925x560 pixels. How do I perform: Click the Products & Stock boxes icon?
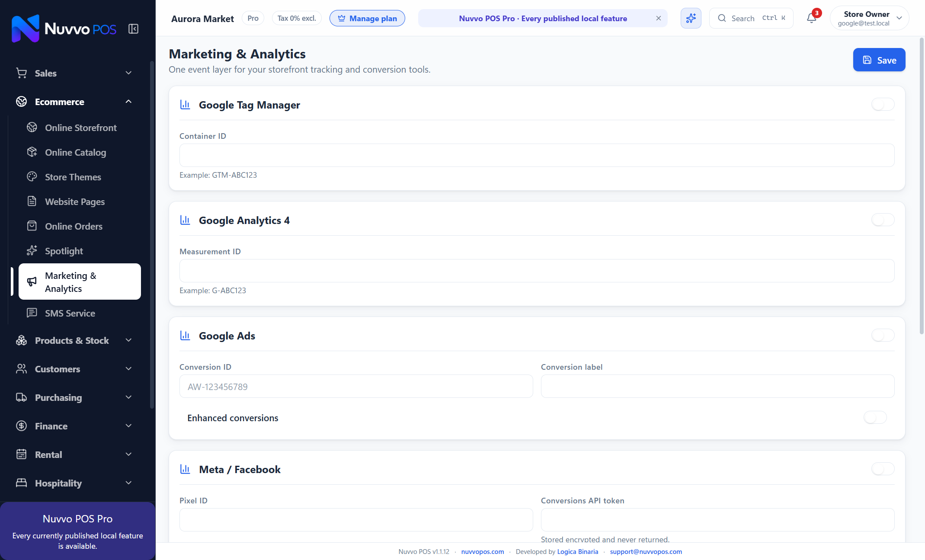point(22,340)
